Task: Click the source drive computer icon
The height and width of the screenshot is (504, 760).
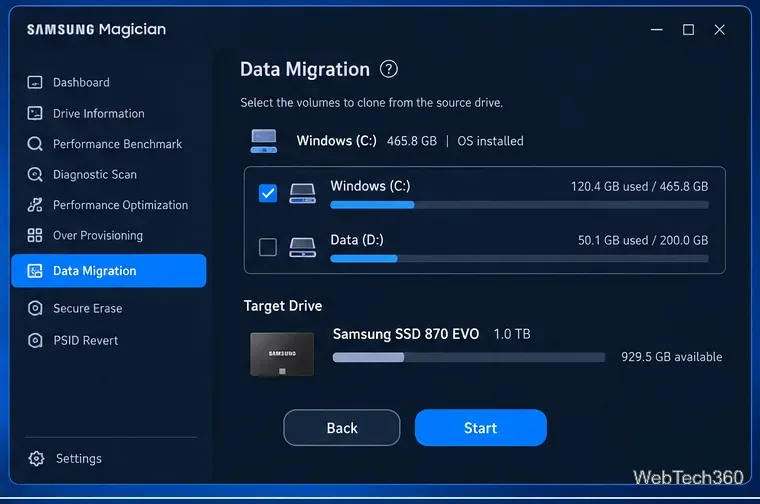Action: click(264, 141)
